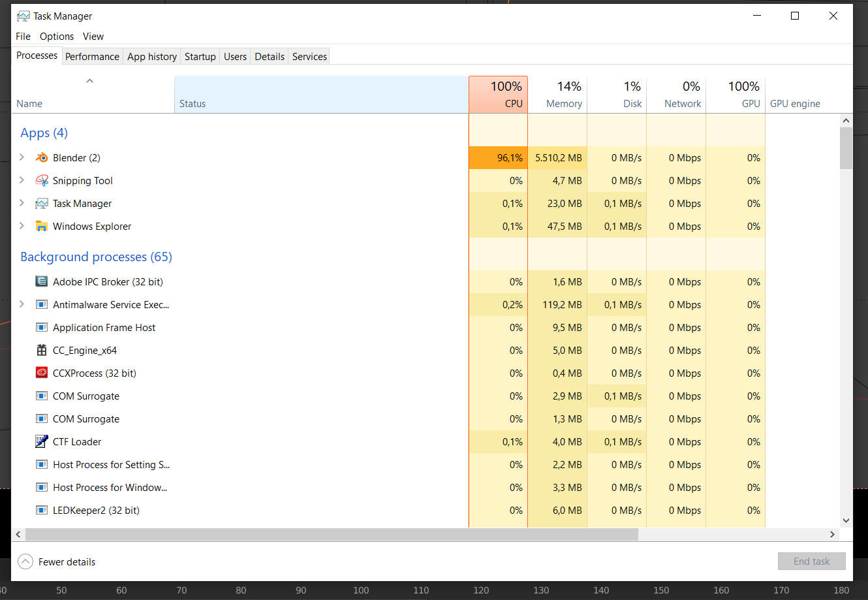The width and height of the screenshot is (868, 600).
Task: Click the CTF Loader icon
Action: (x=42, y=442)
